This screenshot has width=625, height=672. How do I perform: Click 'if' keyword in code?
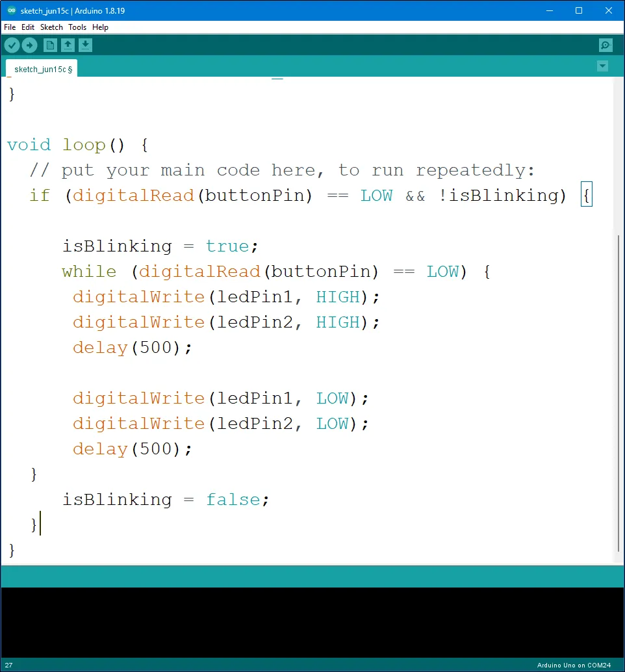pos(40,196)
